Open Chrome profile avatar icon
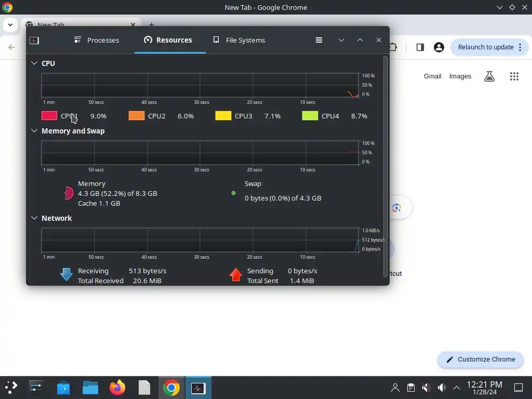The width and height of the screenshot is (532, 399). coord(438,47)
